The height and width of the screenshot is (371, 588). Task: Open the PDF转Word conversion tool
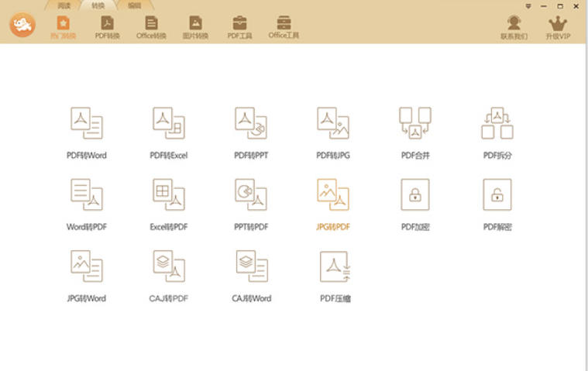pos(87,124)
